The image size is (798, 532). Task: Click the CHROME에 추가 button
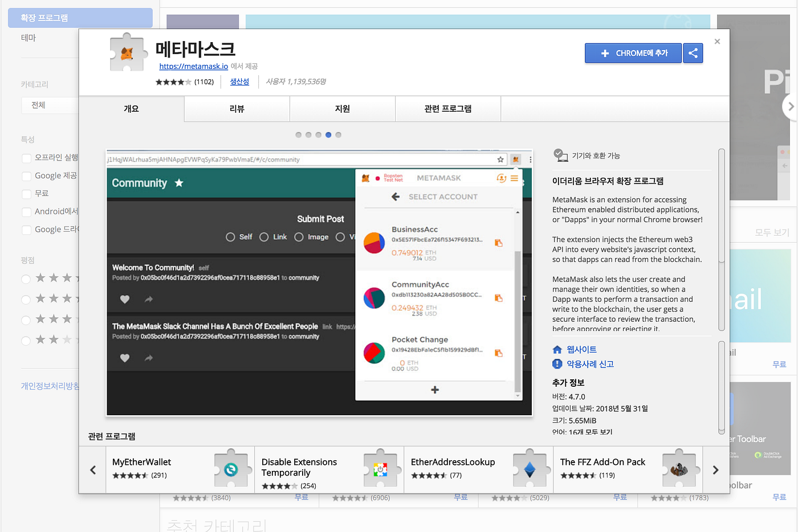pyautogui.click(x=633, y=53)
